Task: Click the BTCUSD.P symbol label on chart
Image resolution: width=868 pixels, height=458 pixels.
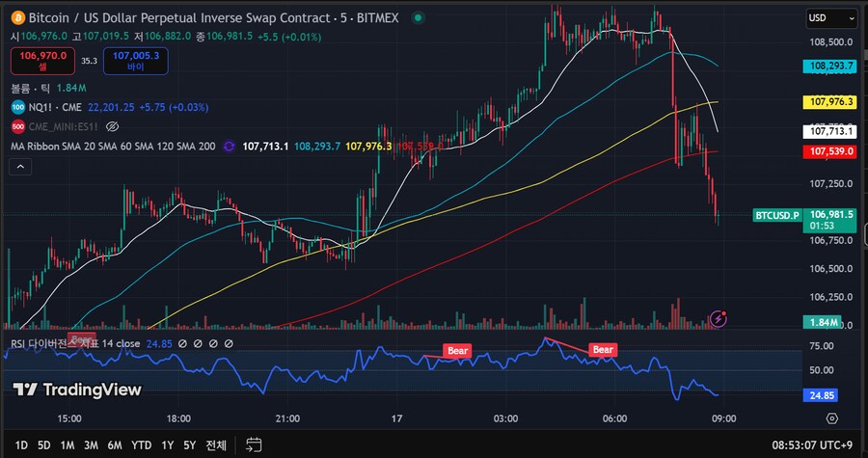Action: 777,215
